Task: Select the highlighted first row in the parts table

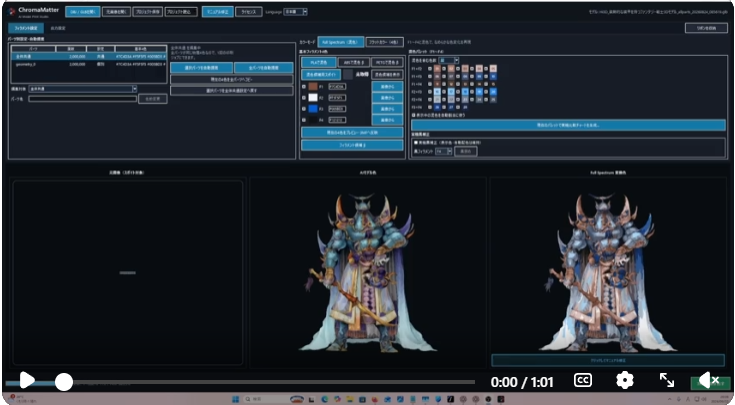Action: (89, 56)
